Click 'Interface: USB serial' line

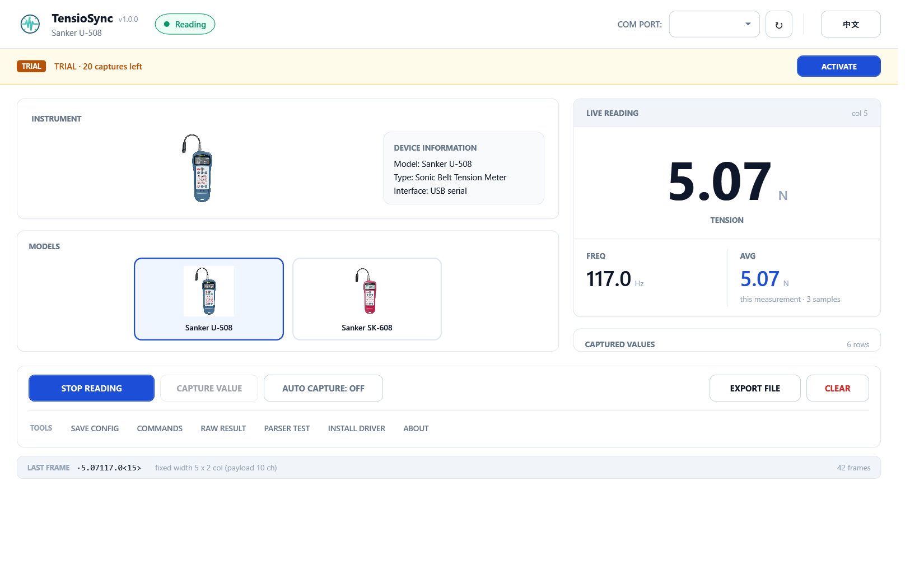click(x=430, y=191)
